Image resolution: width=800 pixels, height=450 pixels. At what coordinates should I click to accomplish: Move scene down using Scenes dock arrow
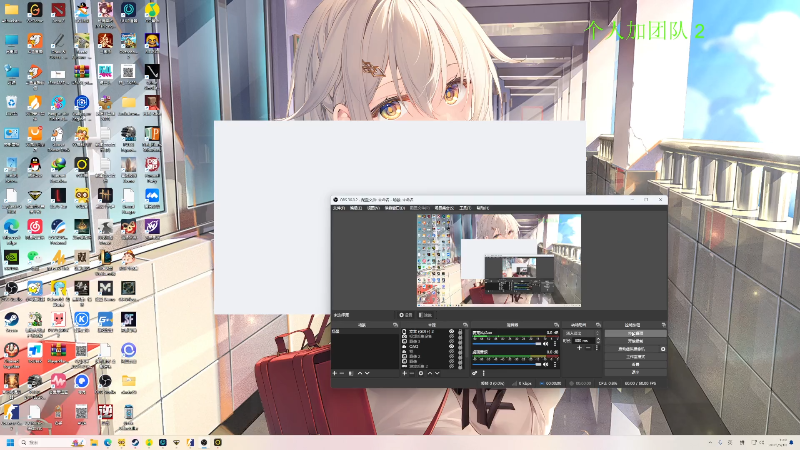367,373
